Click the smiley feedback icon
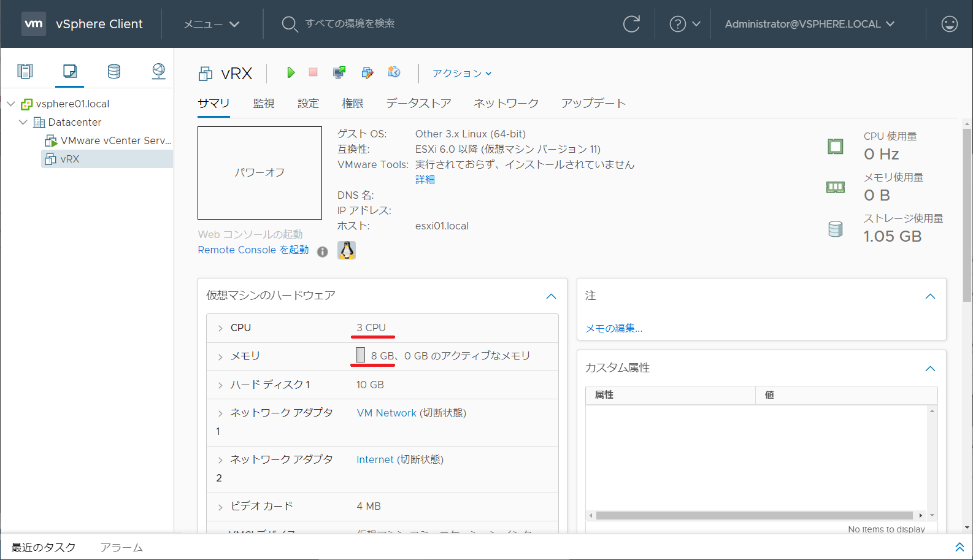Screen dimensions: 973x560 (949, 24)
